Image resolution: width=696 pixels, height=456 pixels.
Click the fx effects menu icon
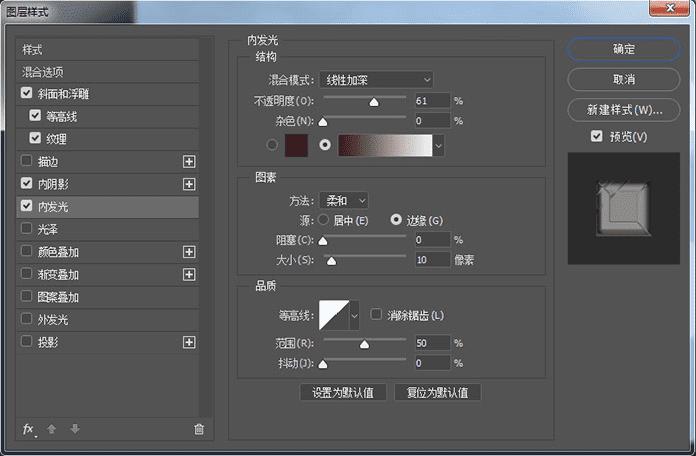[29, 429]
